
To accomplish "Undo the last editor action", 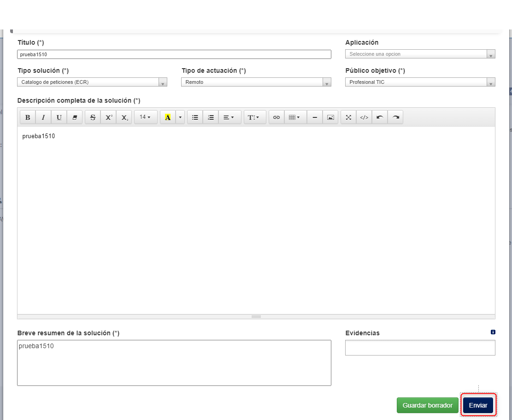I will coord(380,117).
